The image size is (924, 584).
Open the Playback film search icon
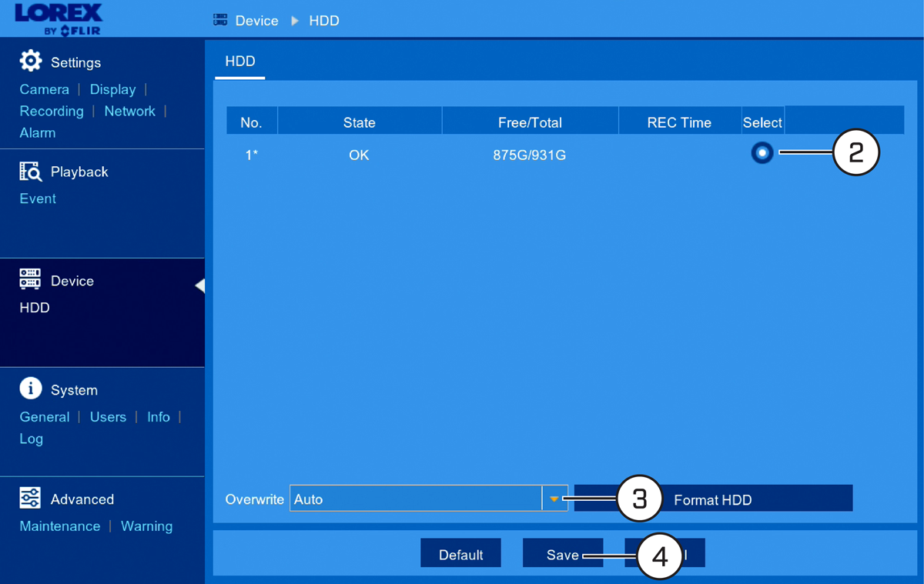pyautogui.click(x=30, y=171)
